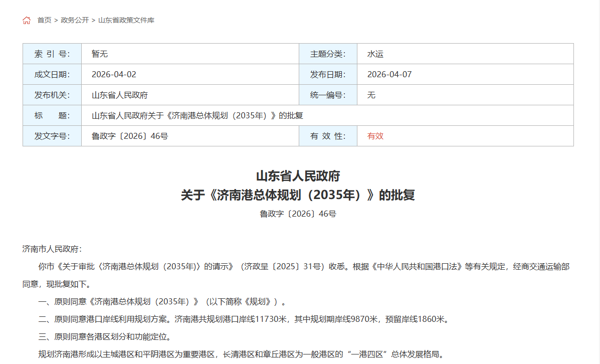Open the 首页 breadcrumb link

[x=44, y=21]
